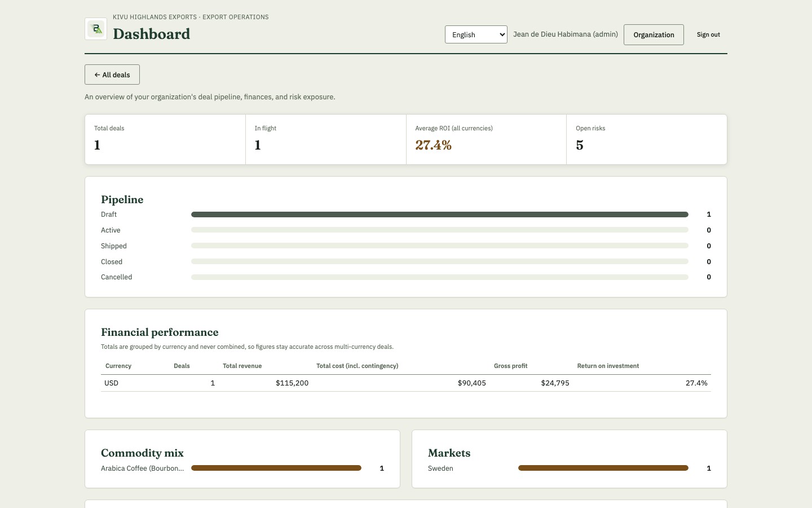
Task: Click the Total revenue column header
Action: pos(242,366)
